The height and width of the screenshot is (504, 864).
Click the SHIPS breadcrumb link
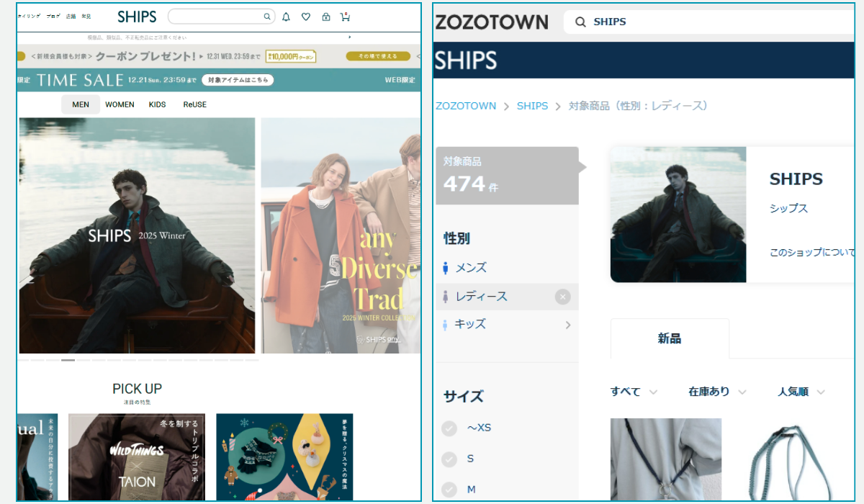[532, 106]
